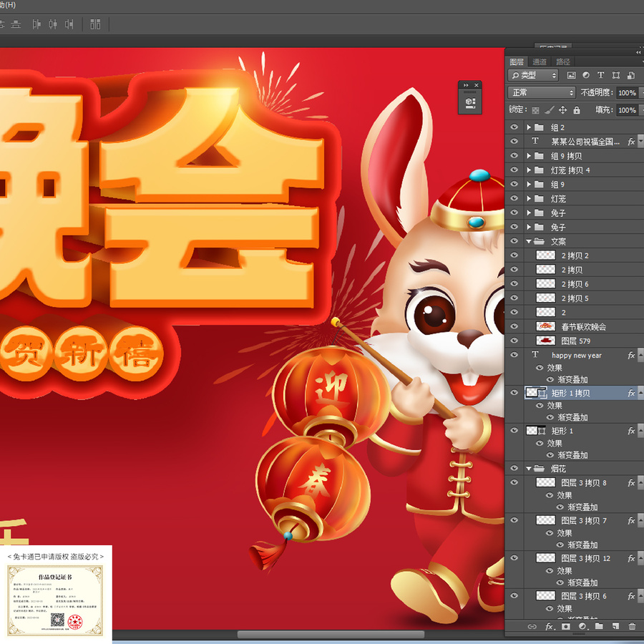
Task: Click 3D cube icon in floating mini panel
Action: coord(470,102)
